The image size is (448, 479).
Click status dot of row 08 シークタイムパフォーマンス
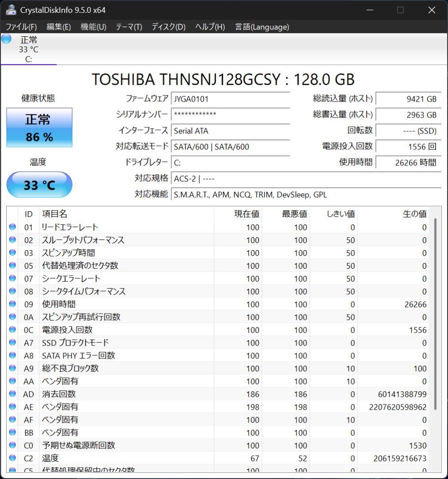pos(12,291)
